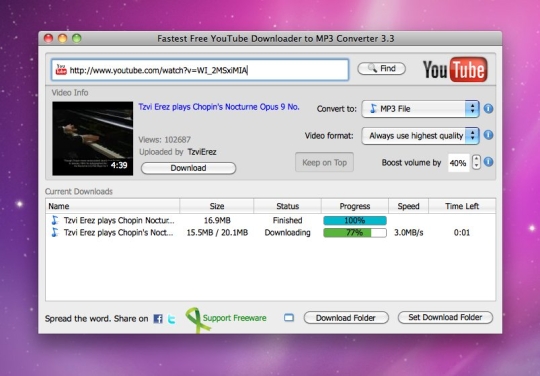Click the YouTube logo
Viewport: 540px width, 376px height.
tap(455, 69)
